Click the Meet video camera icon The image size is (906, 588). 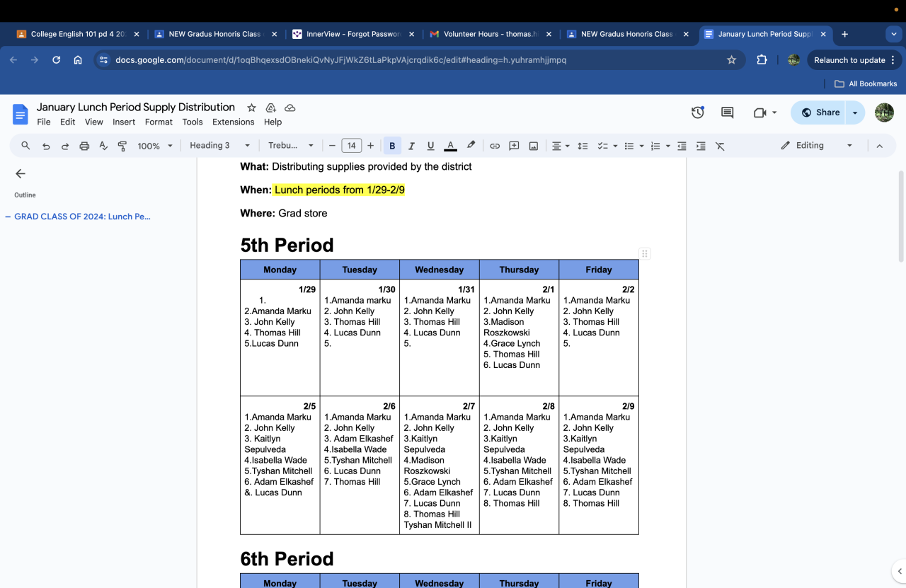(x=761, y=113)
